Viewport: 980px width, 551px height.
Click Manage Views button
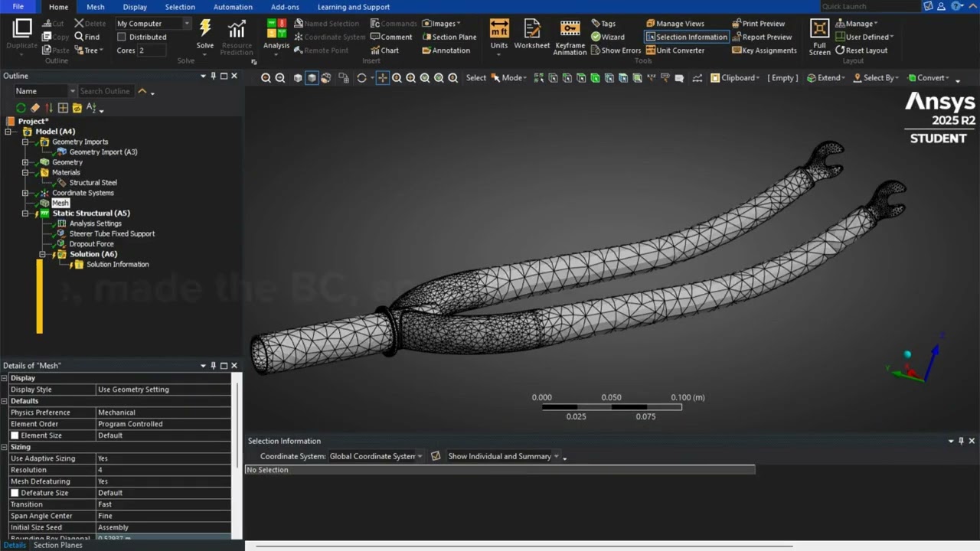click(x=675, y=24)
